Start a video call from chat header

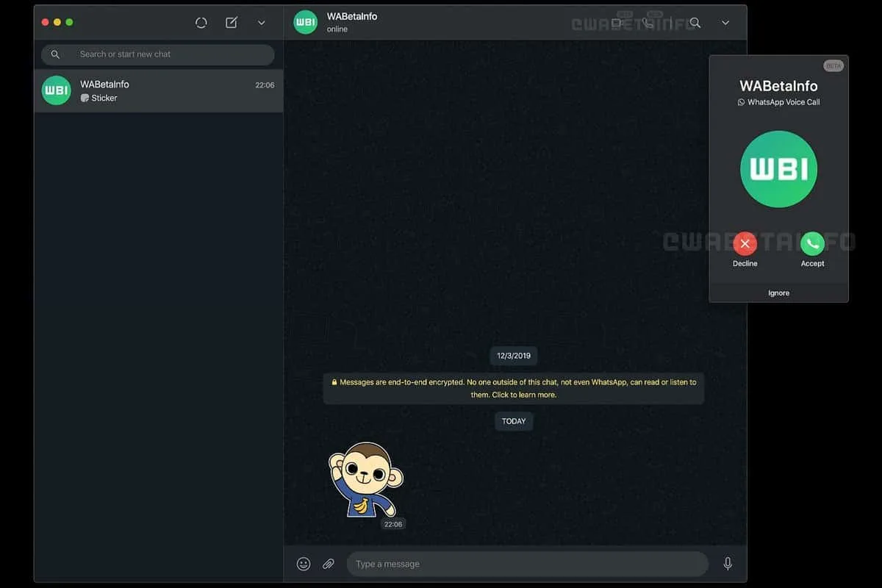[617, 23]
